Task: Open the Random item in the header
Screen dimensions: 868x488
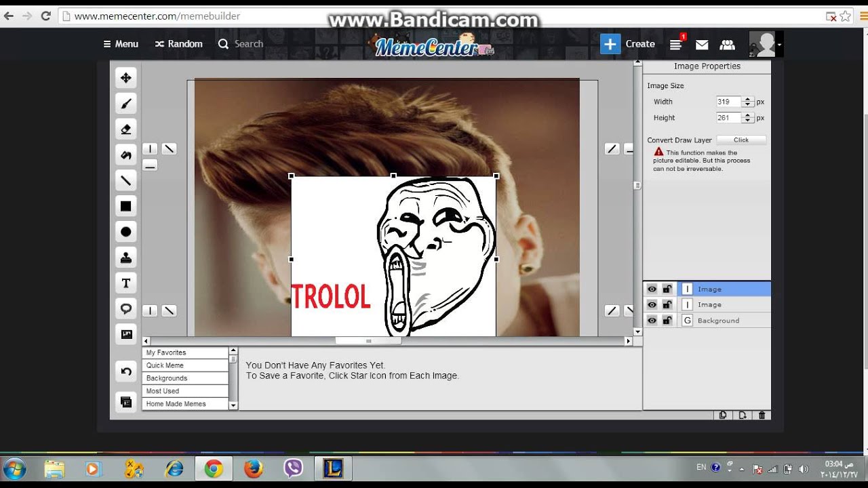Action: point(179,44)
